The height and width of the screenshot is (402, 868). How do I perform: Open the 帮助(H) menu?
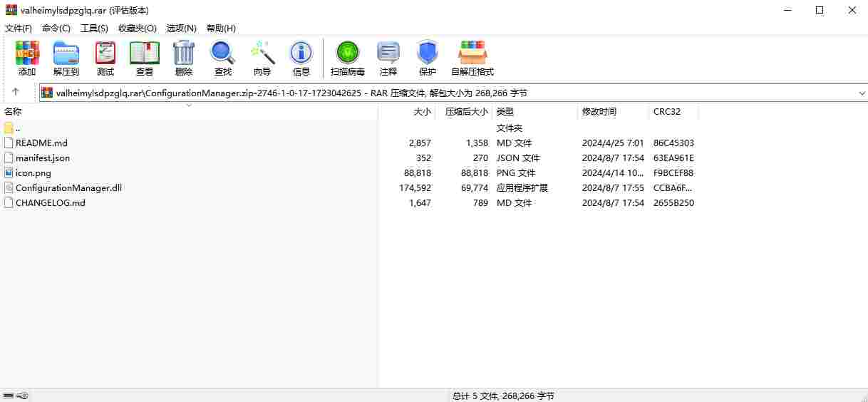tap(221, 28)
